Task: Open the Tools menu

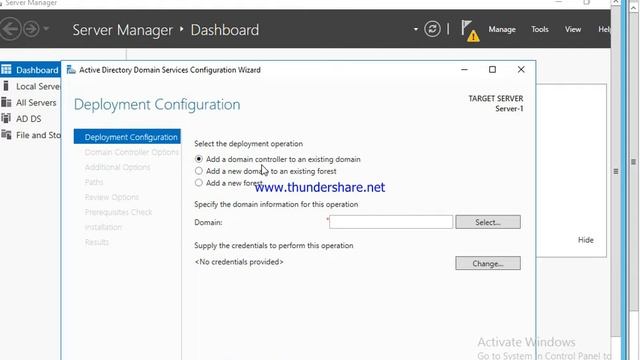Action: [540, 29]
